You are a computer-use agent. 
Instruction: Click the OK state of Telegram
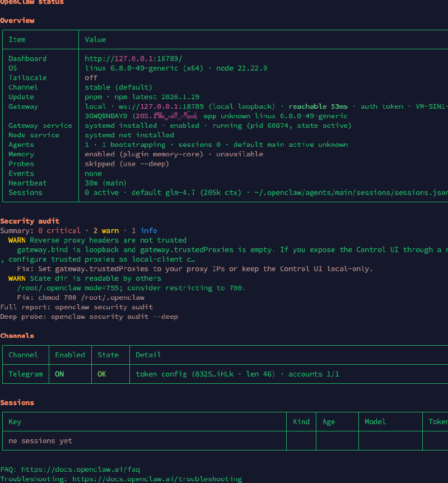[101, 374]
